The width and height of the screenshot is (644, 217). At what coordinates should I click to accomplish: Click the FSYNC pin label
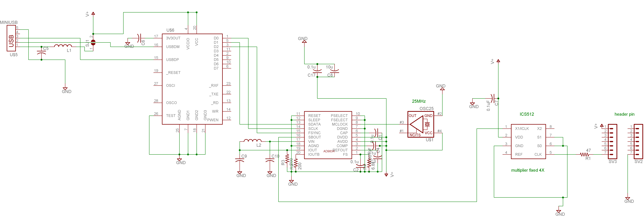(314, 133)
